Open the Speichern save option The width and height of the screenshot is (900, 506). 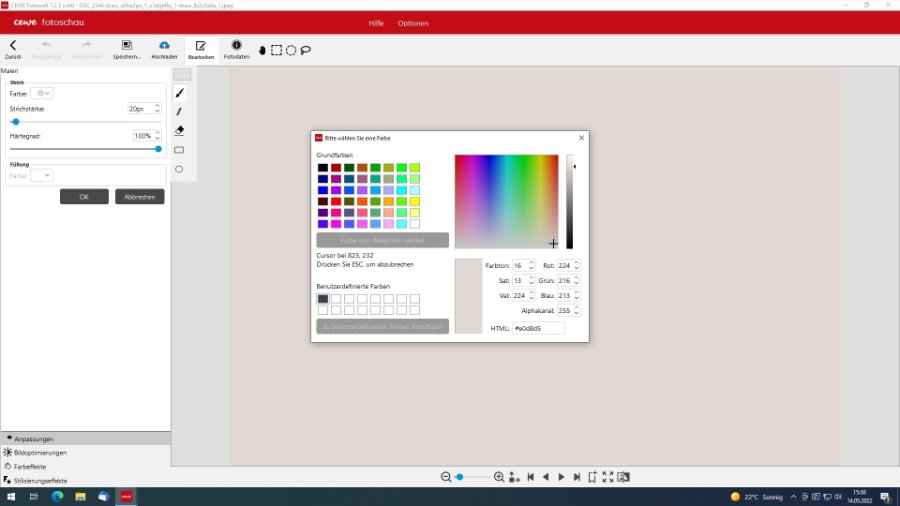pyautogui.click(x=126, y=49)
